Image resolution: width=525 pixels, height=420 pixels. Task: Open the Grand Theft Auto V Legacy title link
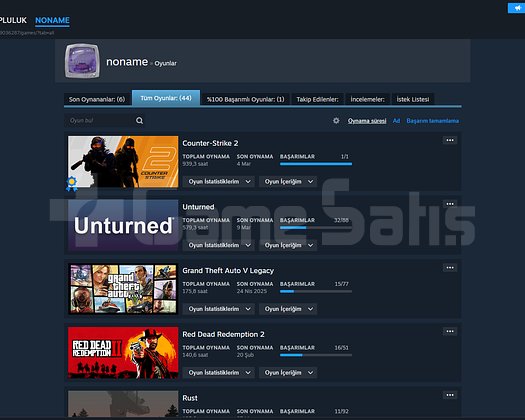[x=228, y=270]
